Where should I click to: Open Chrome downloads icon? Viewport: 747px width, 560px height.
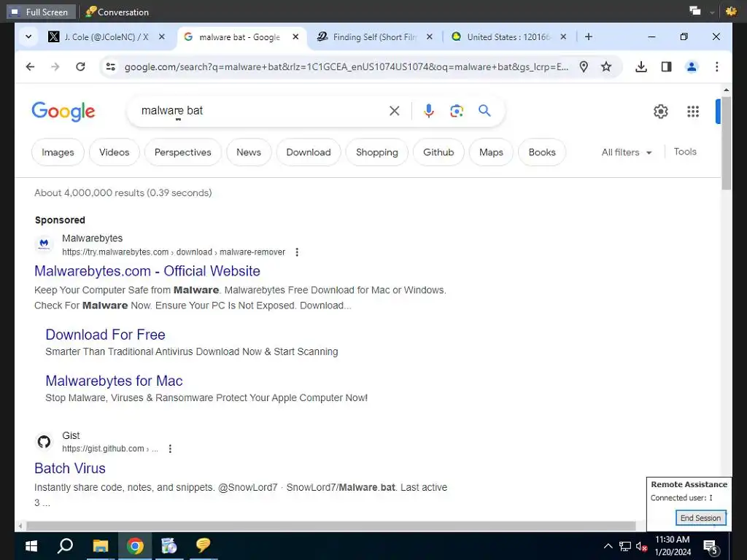click(x=641, y=66)
